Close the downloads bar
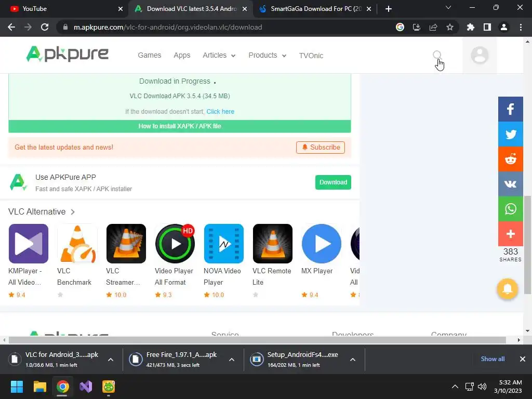The height and width of the screenshot is (399, 532). [523, 359]
